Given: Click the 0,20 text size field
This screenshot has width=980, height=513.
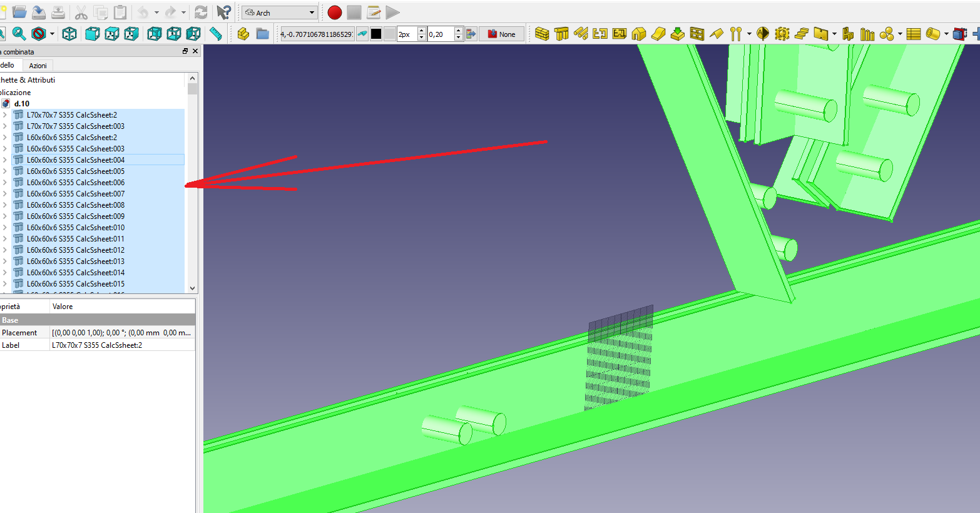Looking at the screenshot, I should [x=441, y=34].
